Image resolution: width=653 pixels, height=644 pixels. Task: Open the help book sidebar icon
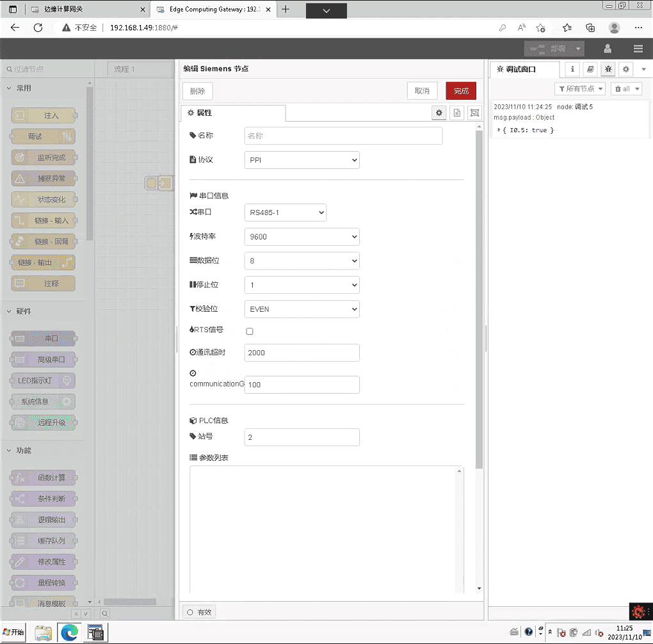click(590, 69)
